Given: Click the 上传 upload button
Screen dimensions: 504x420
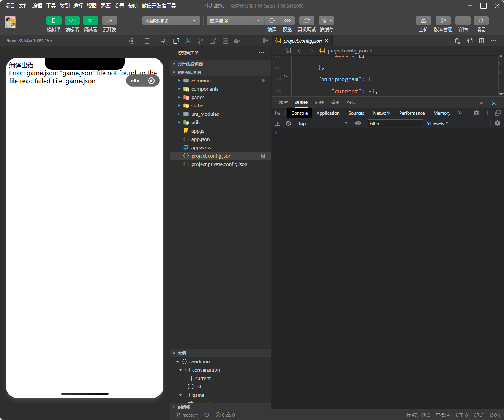Looking at the screenshot, I should 423,21.
